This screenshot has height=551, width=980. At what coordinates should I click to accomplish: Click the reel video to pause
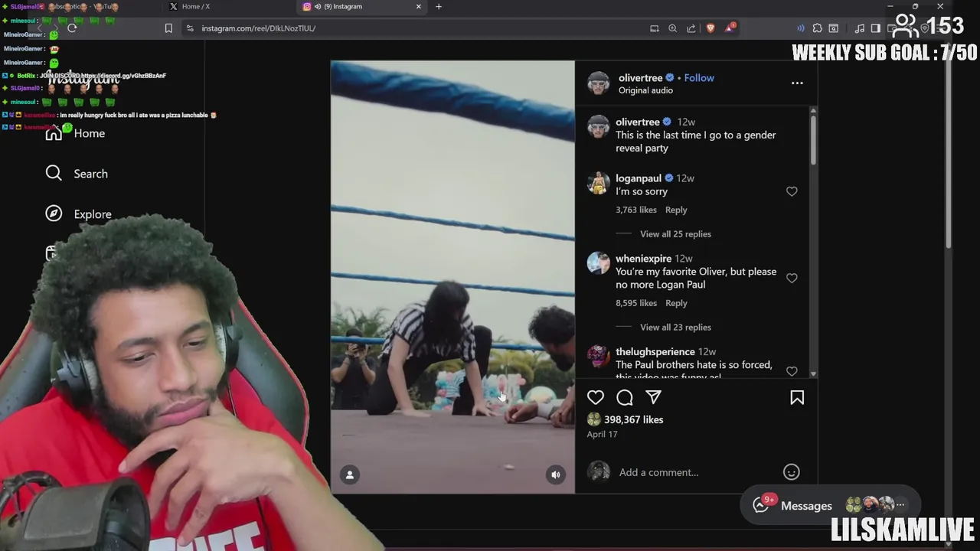tap(452, 277)
